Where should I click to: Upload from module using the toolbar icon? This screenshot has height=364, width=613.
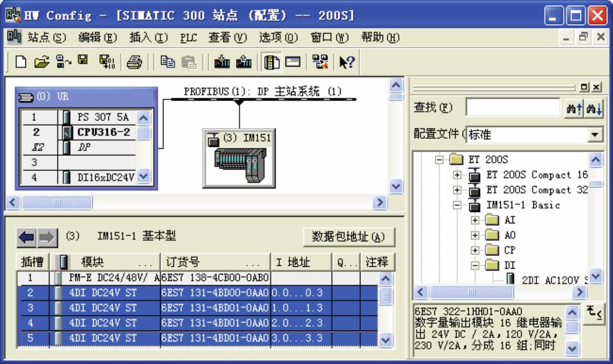(x=243, y=63)
